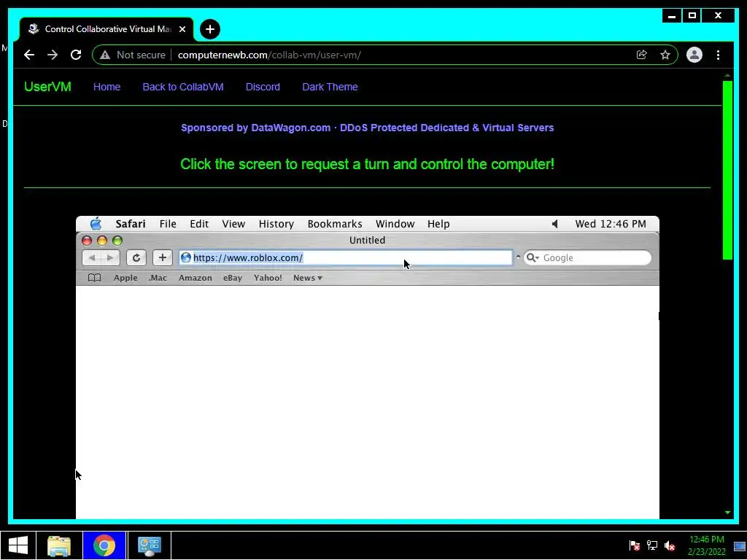
Task: Open the History menu in Safari
Action: pos(276,224)
